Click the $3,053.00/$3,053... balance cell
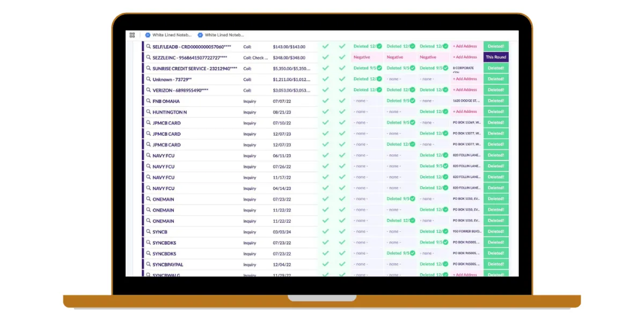644x322 pixels. (291, 90)
